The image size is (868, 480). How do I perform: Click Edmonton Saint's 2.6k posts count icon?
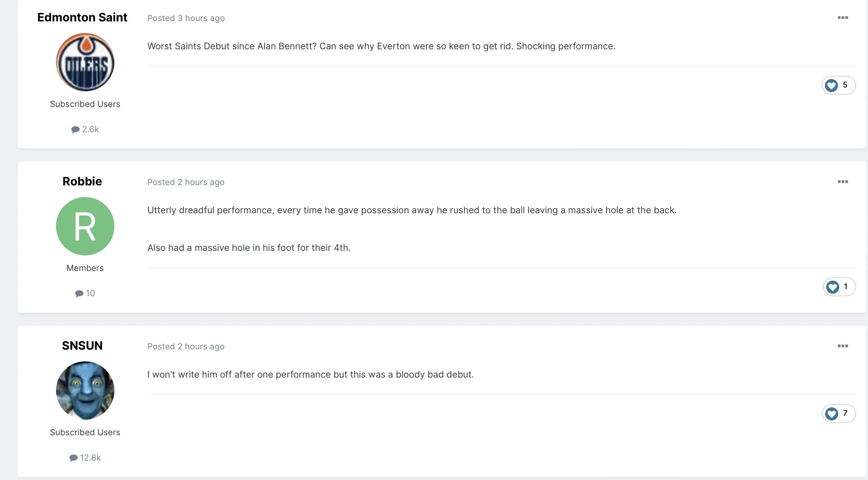(x=75, y=129)
